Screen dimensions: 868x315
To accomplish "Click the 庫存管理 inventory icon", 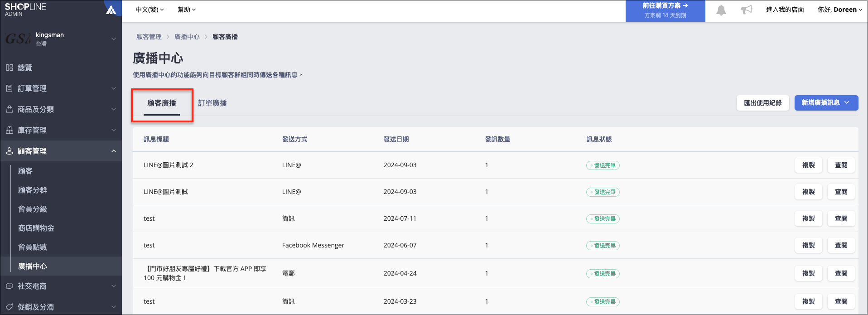I will point(10,130).
